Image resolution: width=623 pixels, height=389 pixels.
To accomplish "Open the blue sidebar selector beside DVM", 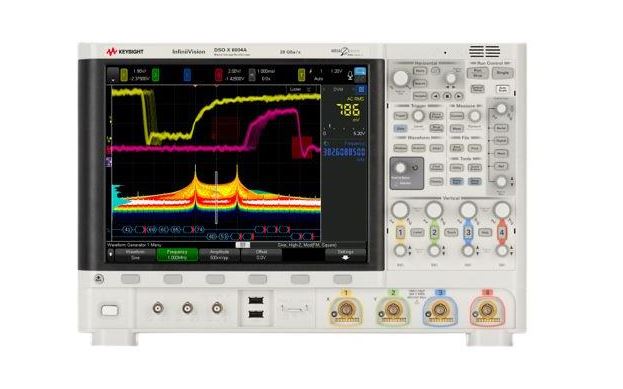I will [x=361, y=89].
